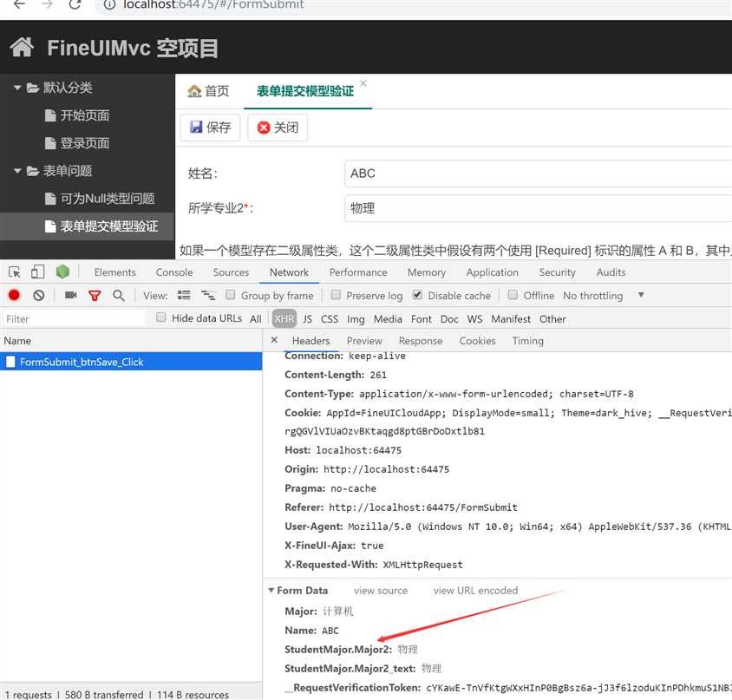
Task: Click the 保存 save button
Action: tap(210, 127)
